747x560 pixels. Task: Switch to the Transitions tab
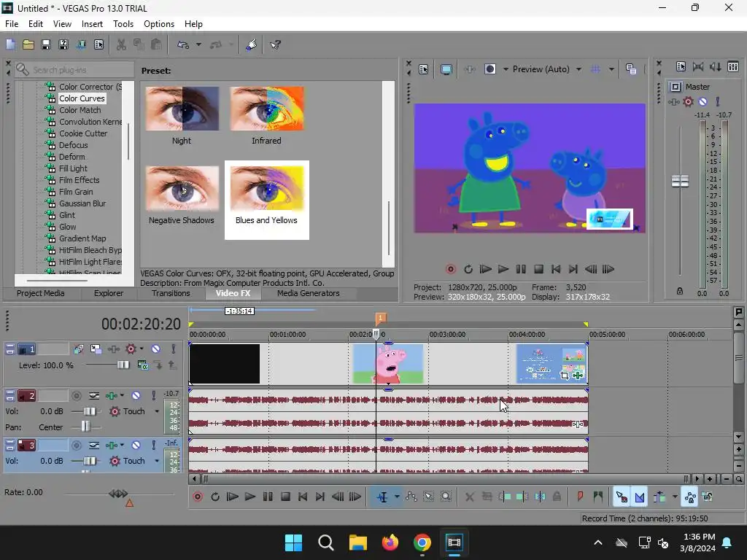coord(171,293)
